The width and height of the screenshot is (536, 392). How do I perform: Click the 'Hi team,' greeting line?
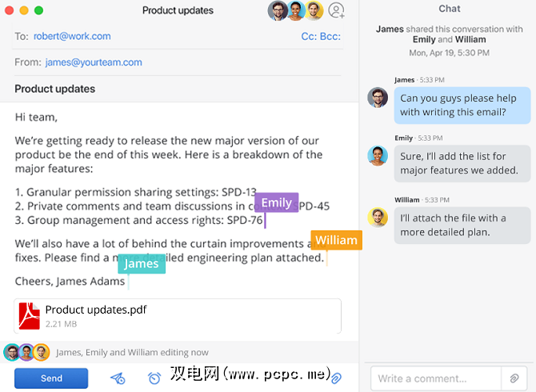point(36,118)
